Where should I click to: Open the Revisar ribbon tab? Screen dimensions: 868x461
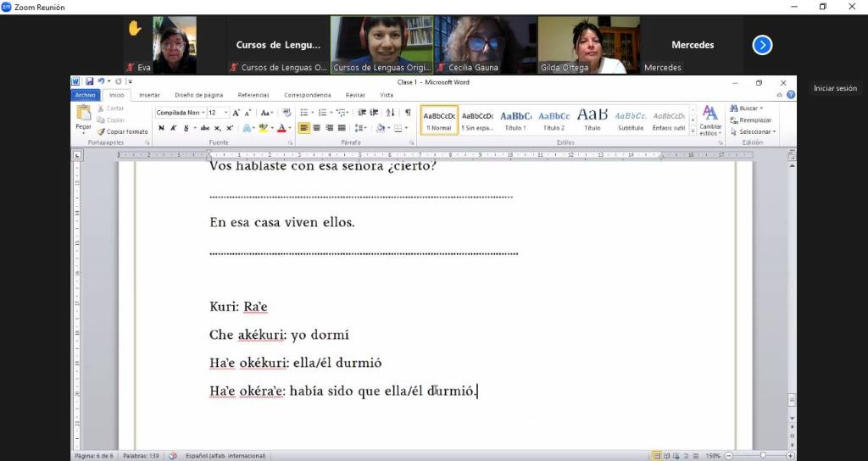tap(355, 95)
